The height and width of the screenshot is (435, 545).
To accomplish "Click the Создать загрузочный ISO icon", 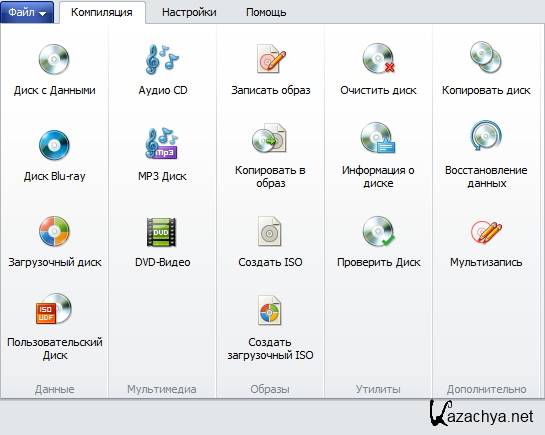I will click(x=269, y=310).
